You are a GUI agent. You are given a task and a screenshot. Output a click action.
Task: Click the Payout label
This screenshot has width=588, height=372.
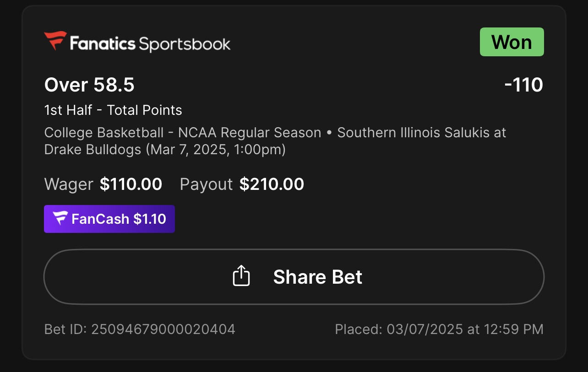206,184
